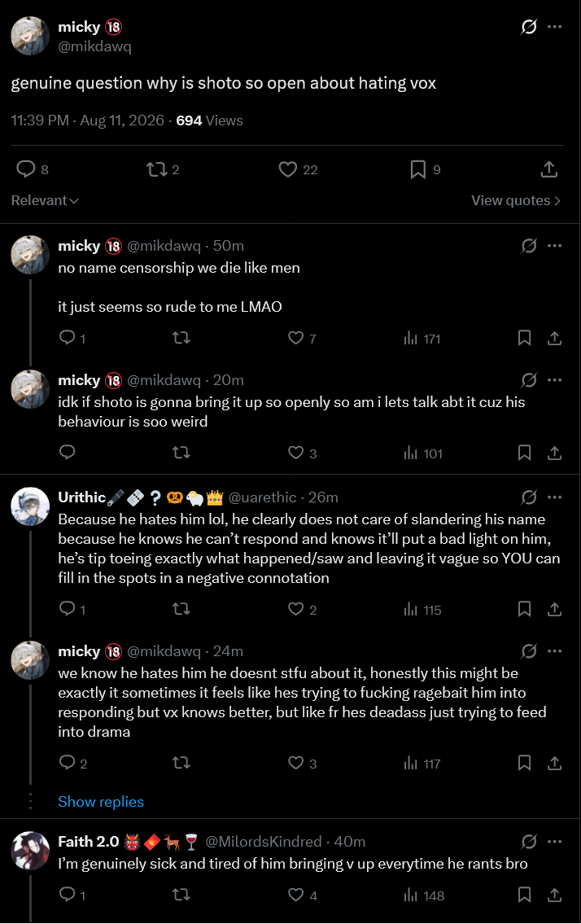Screen dimensions: 581x924
Task: View analytics showing 171 views
Action: point(422,338)
